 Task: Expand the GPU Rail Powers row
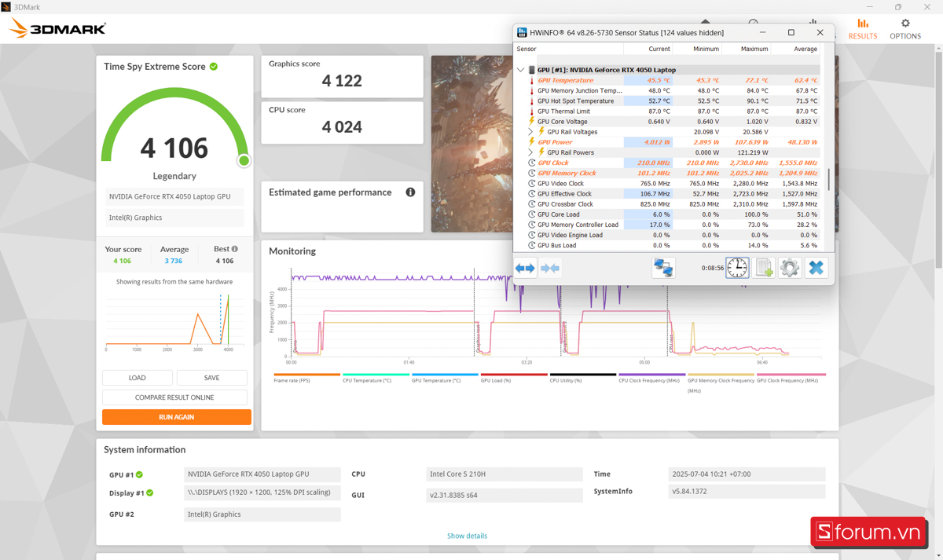530,152
